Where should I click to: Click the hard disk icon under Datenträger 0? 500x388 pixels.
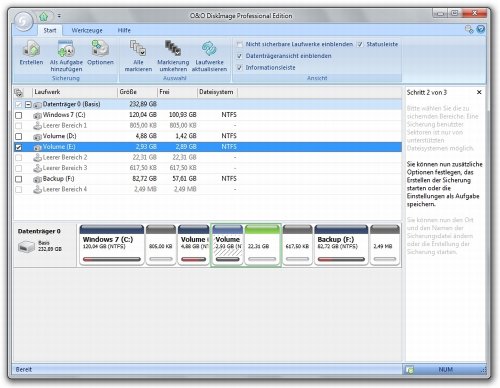26,247
